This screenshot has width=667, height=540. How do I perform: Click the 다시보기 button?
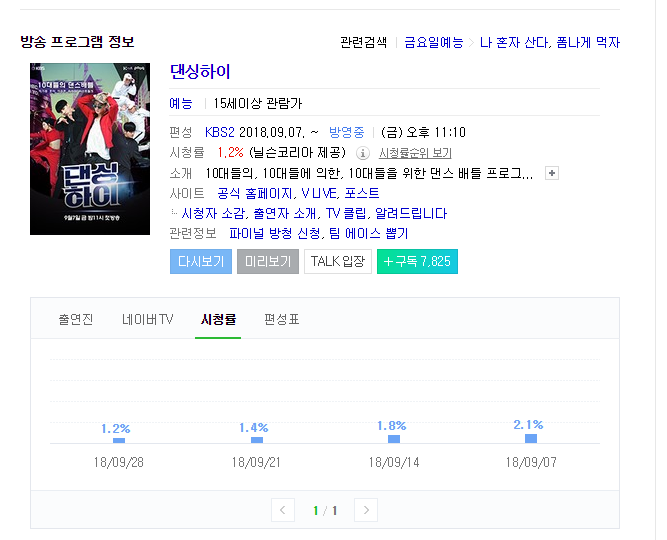click(x=201, y=261)
